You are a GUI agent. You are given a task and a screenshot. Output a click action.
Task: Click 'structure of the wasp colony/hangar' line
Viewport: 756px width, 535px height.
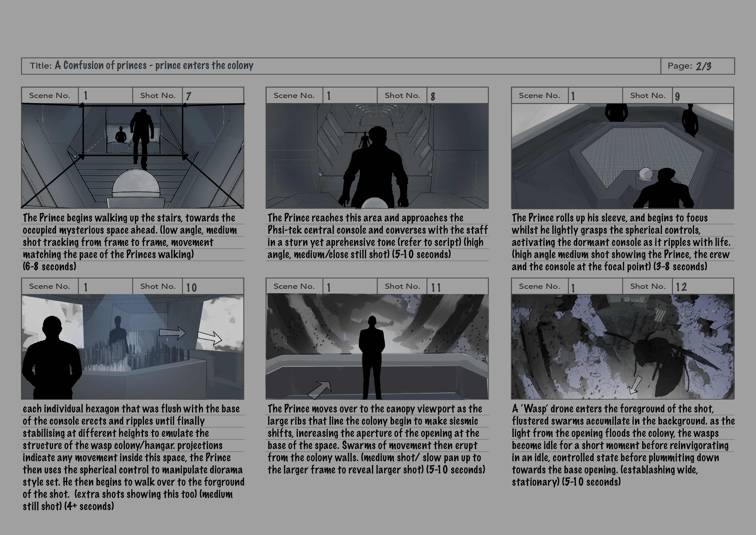[122, 445]
